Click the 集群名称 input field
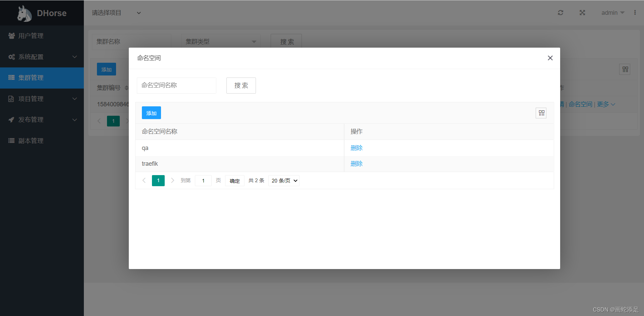Screen dimensions: 644x316 pos(131,42)
